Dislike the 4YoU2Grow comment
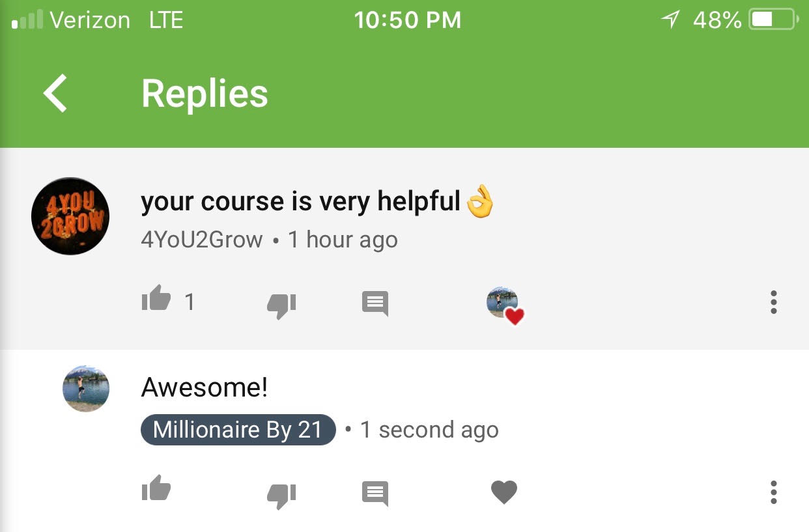Screen dimensions: 809x532 281,305
